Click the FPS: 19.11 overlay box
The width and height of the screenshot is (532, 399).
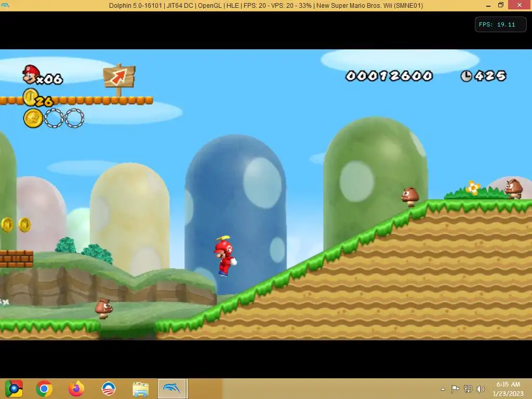click(500, 24)
